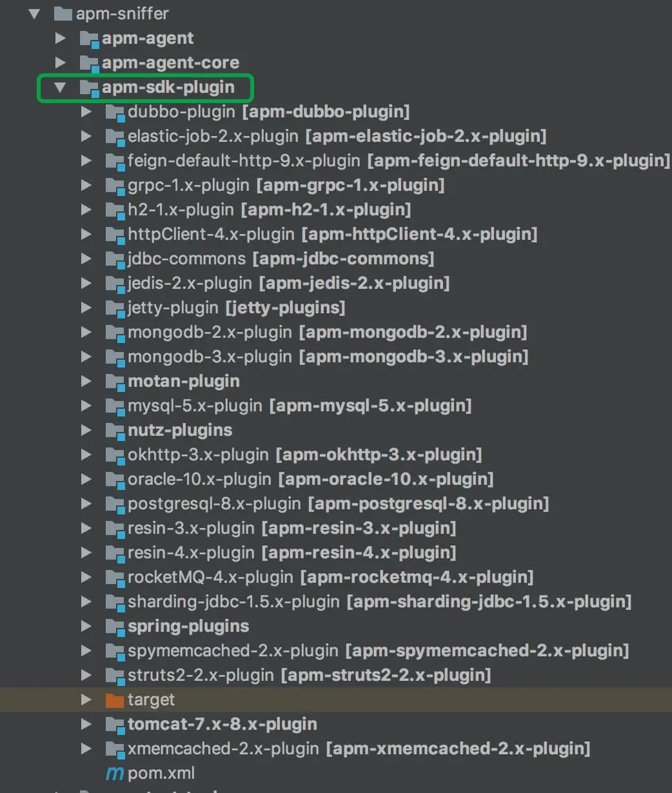Click the apm-sdk-plugin module folder icon
672x793 pixels.
(89, 88)
